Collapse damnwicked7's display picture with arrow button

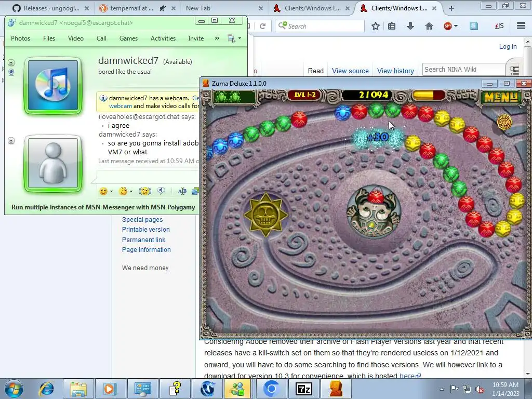[x=11, y=63]
